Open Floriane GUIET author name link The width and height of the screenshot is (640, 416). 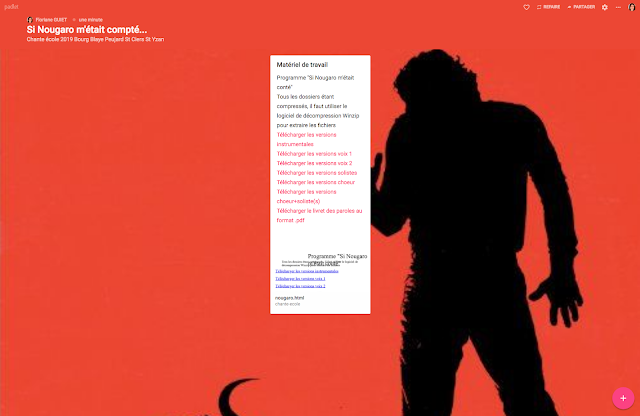click(x=51, y=20)
